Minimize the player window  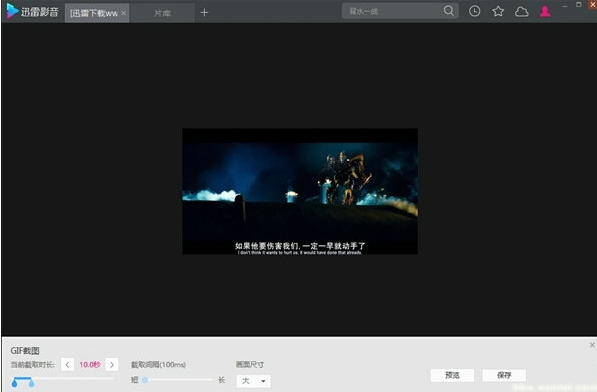pyautogui.click(x=565, y=5)
